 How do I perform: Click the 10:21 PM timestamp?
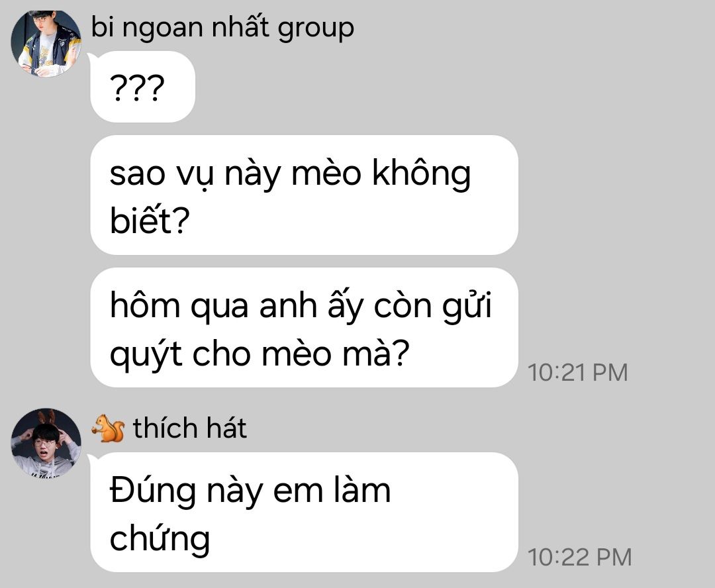point(578,372)
